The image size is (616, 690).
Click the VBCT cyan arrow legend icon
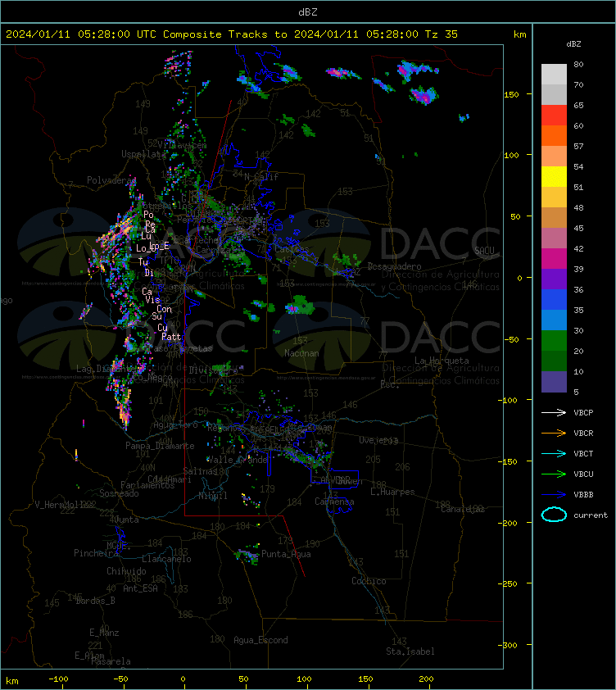(554, 453)
